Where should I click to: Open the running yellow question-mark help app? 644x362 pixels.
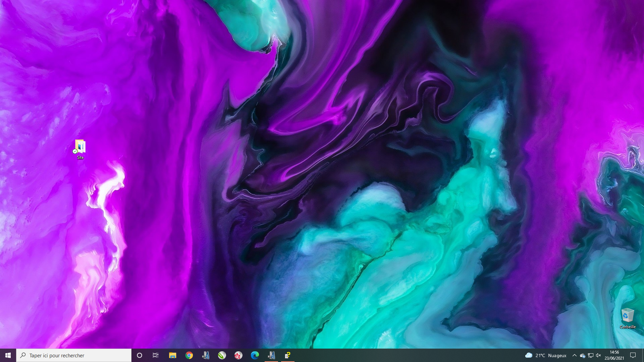(x=288, y=355)
